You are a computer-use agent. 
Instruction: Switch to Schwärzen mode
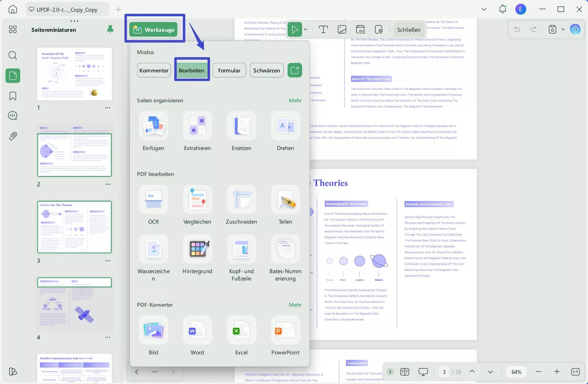266,70
